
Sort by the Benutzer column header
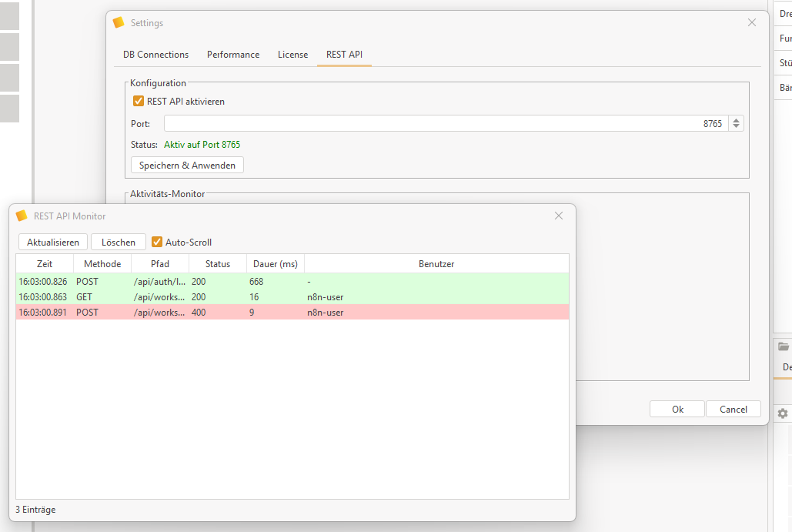[x=436, y=264]
